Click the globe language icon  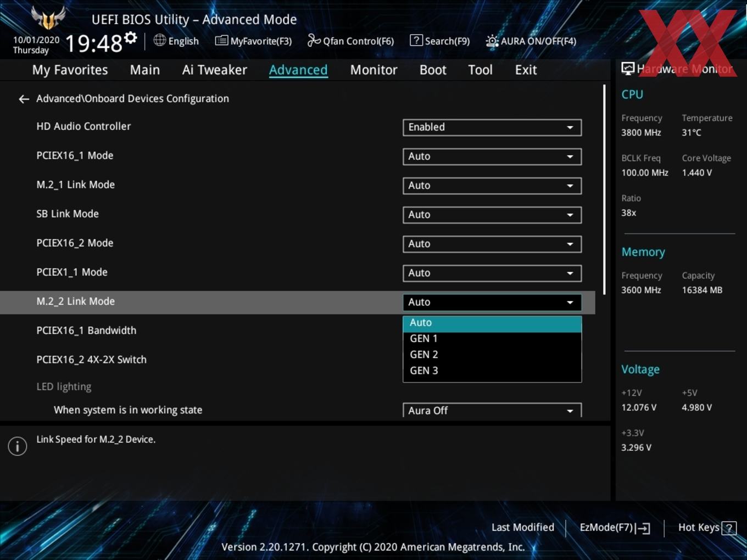(159, 40)
